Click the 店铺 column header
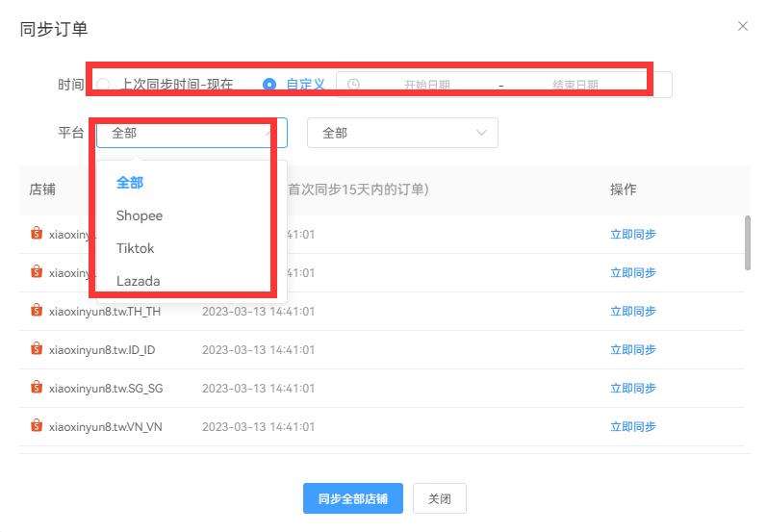 42,190
